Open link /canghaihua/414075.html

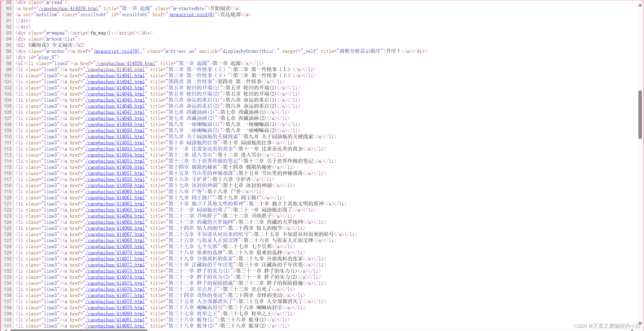coord(115,283)
